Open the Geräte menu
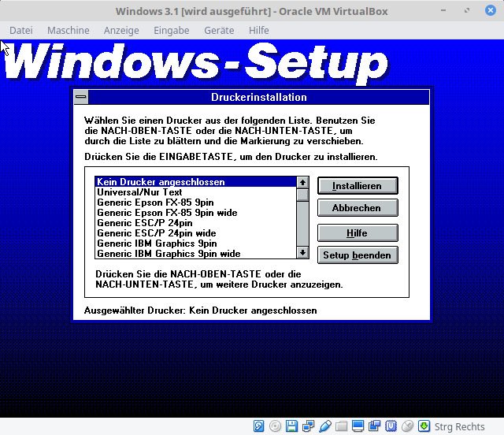 tap(219, 30)
